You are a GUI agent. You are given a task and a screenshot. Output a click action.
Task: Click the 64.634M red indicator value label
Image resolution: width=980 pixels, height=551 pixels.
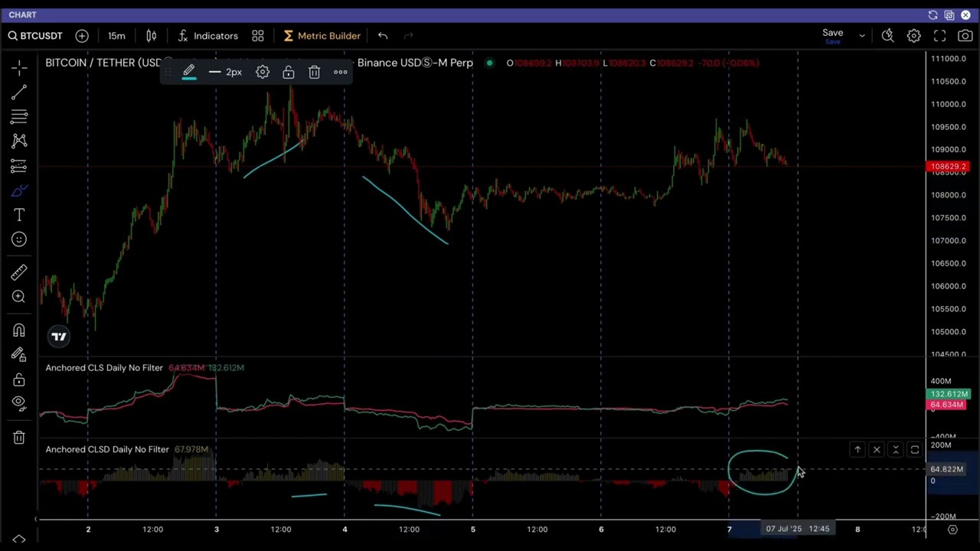(948, 405)
